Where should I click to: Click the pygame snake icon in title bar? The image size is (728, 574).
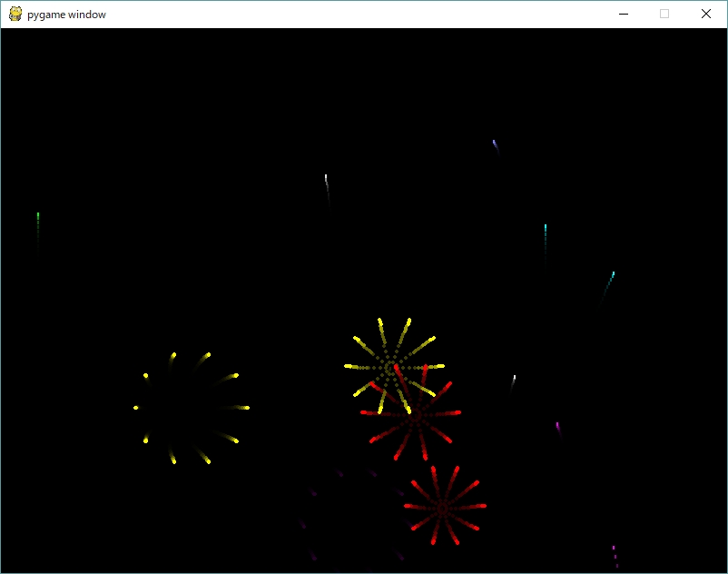coord(15,14)
